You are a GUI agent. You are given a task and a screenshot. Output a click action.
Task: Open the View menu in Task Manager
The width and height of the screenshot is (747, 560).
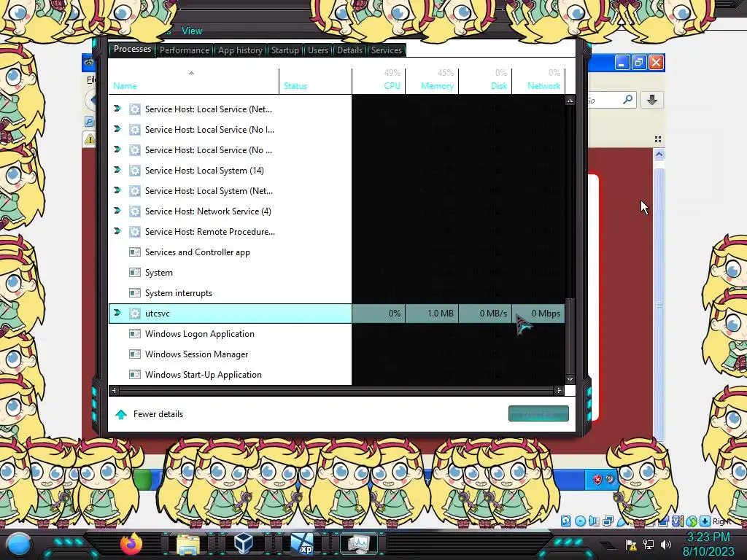point(192,31)
